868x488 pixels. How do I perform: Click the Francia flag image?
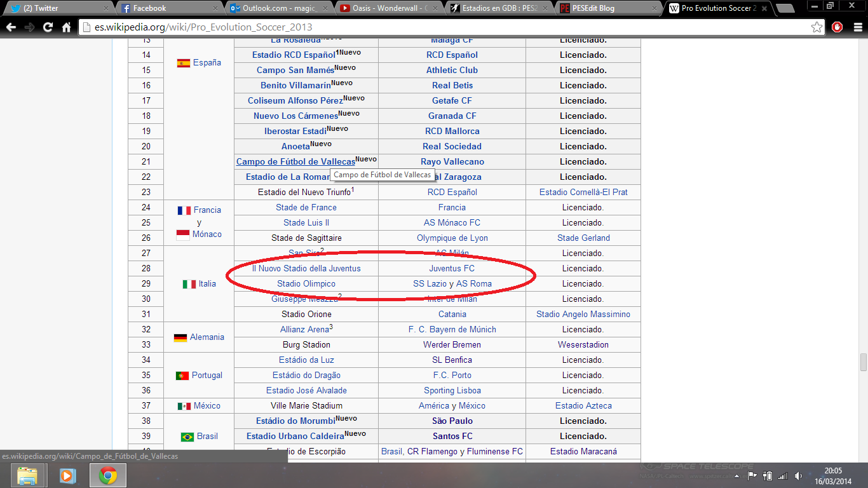[x=184, y=210]
